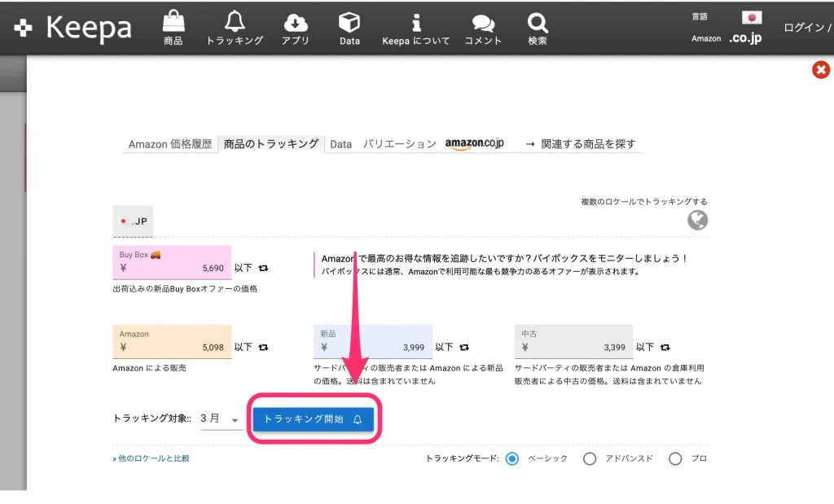The height and width of the screenshot is (504, 834).
Task: Switch tracking mode to プロ
Action: click(x=675, y=458)
